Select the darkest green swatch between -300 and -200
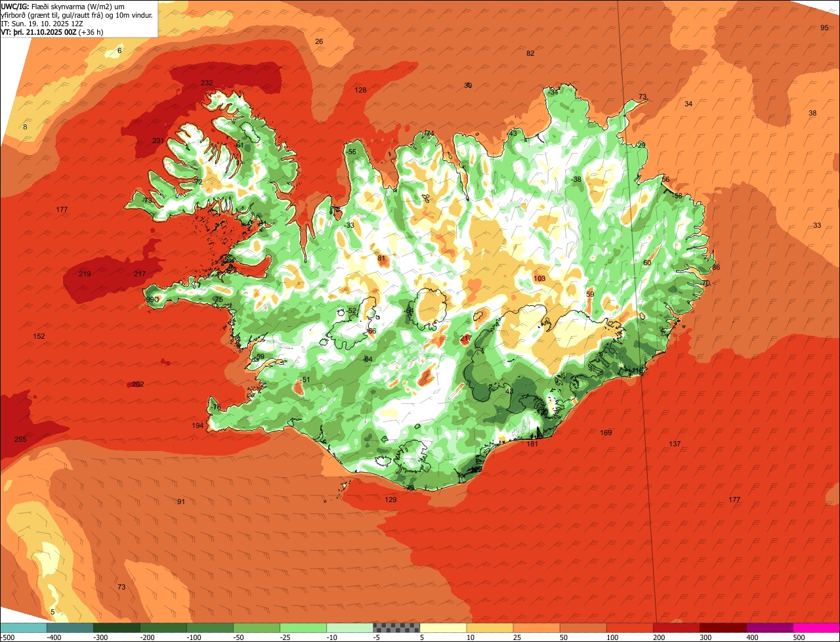This screenshot has height=642, width=840. click(x=116, y=628)
